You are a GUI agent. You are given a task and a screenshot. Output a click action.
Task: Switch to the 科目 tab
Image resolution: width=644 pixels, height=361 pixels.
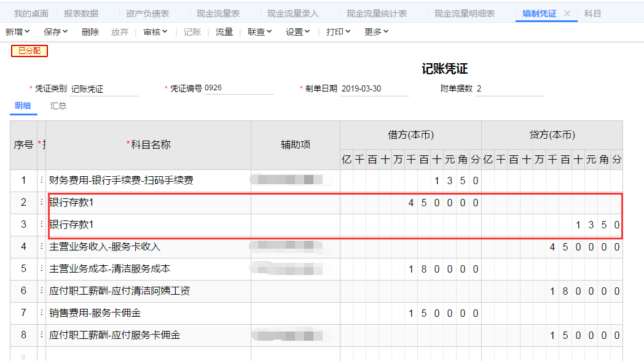[592, 13]
